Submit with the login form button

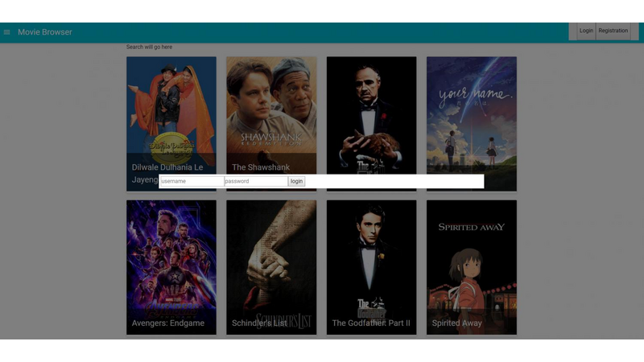pyautogui.click(x=296, y=181)
